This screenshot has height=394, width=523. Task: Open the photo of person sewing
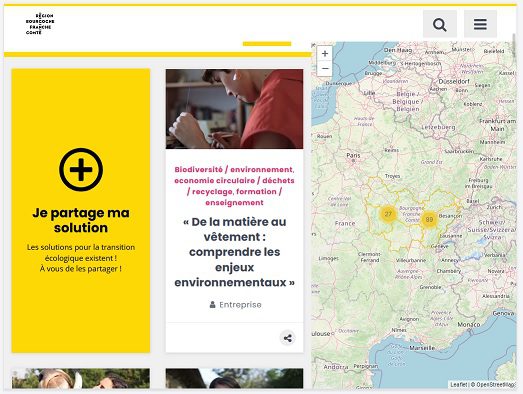pos(234,109)
